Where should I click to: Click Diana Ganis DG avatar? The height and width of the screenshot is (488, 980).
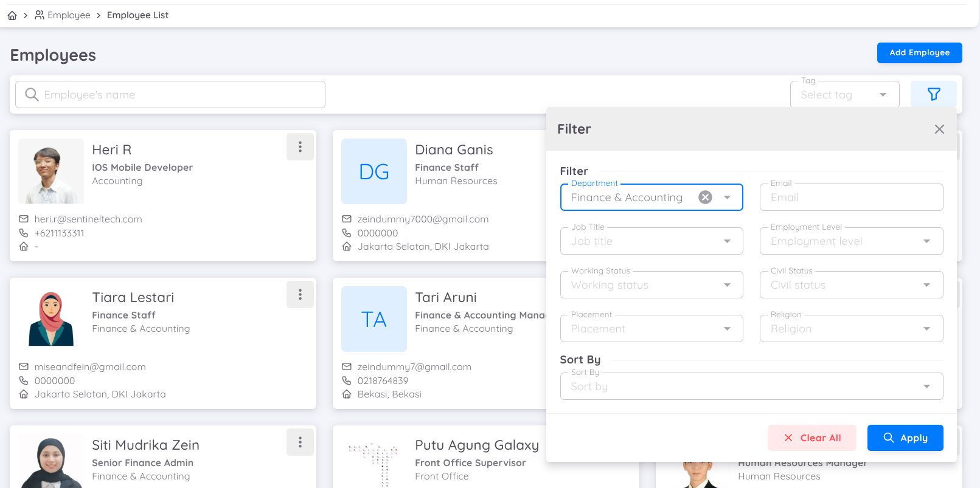click(x=374, y=171)
